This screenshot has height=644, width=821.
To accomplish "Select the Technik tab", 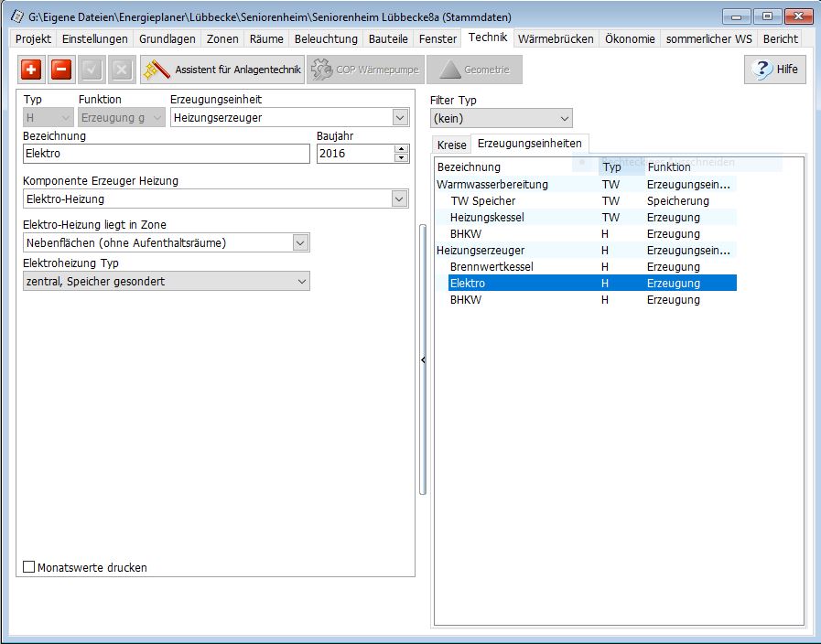I will (x=488, y=38).
